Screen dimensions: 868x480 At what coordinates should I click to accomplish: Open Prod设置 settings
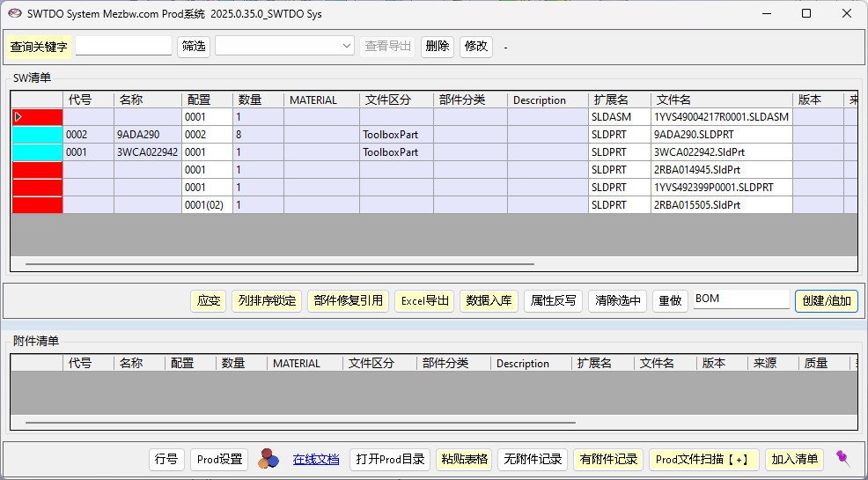coord(219,459)
